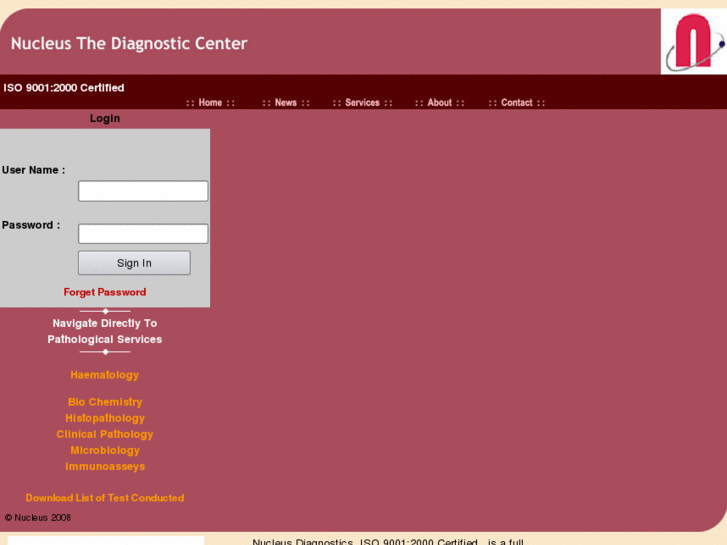Click the Navigate Directly To heading
The image size is (727, 545).
pos(105,323)
